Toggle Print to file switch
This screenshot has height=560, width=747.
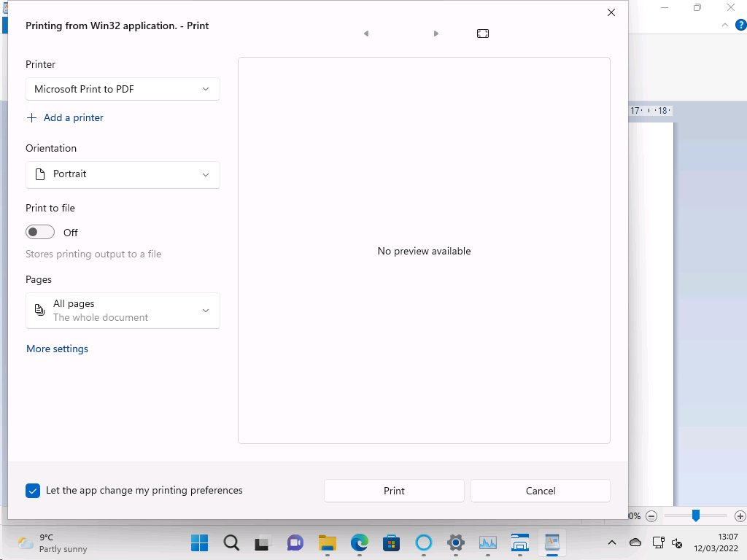click(x=40, y=232)
